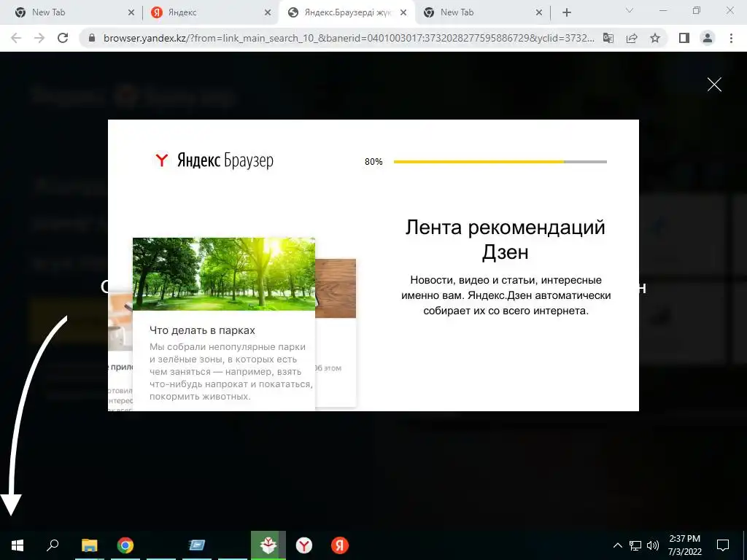Viewport: 747px width, 560px height.
Task: Open network status tray icon
Action: click(x=635, y=545)
